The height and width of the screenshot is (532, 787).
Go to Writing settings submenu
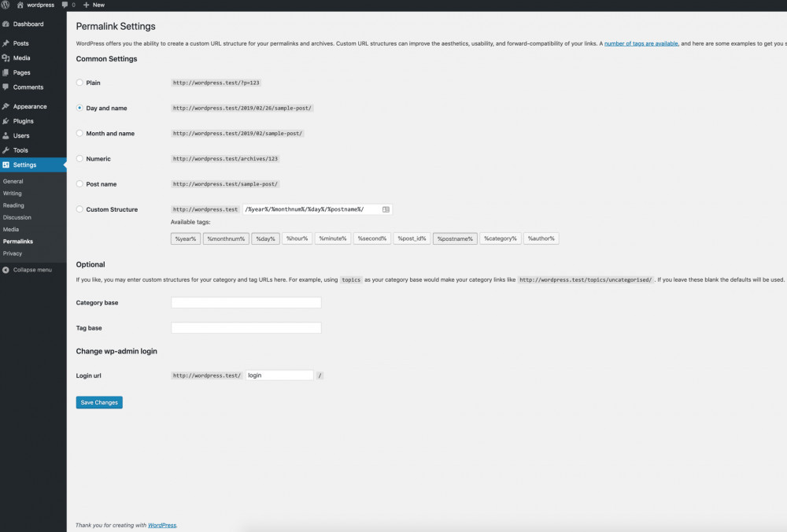[12, 194]
